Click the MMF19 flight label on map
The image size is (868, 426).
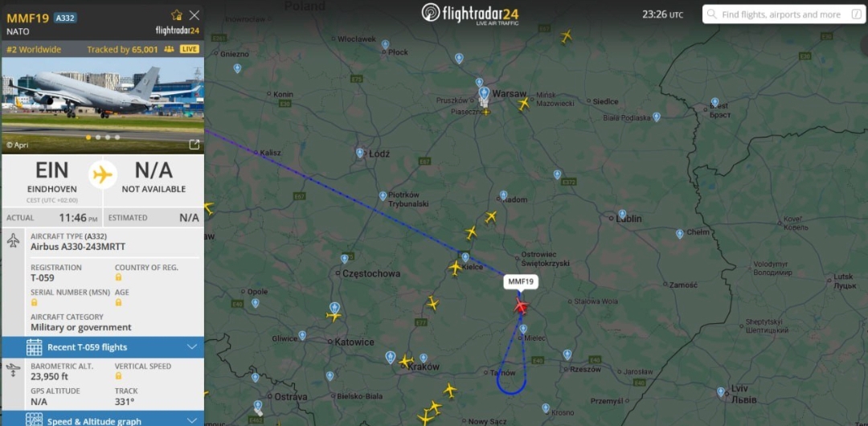tap(520, 282)
